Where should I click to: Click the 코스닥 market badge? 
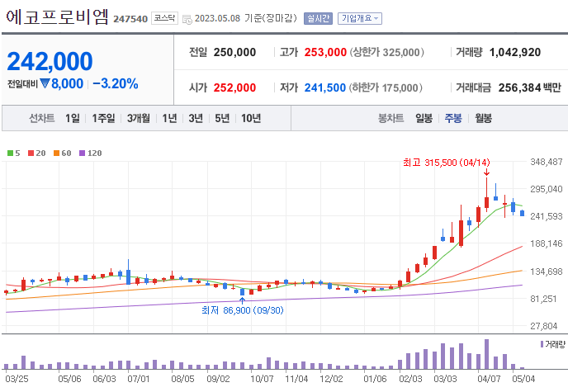click(x=164, y=18)
